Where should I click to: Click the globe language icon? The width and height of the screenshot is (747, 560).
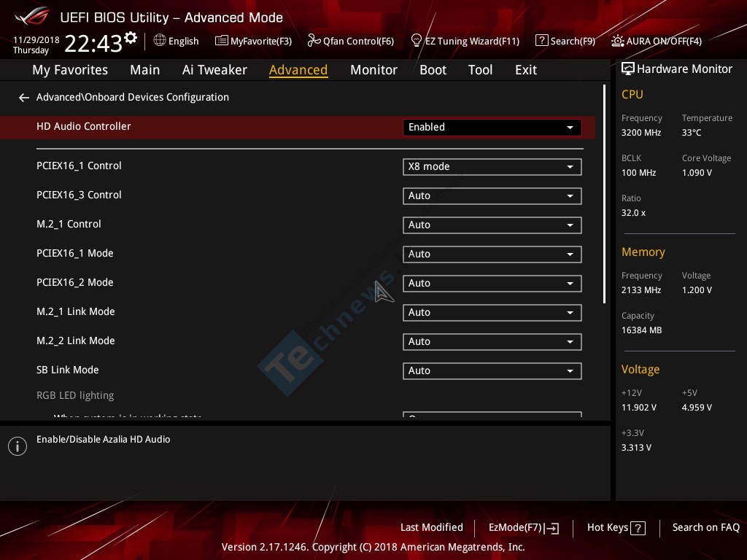click(160, 41)
